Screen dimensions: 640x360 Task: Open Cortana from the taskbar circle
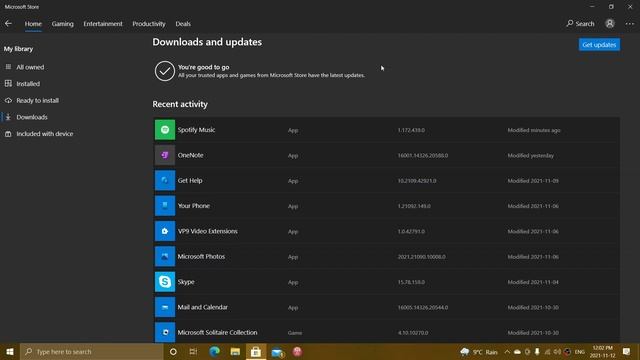(173, 351)
